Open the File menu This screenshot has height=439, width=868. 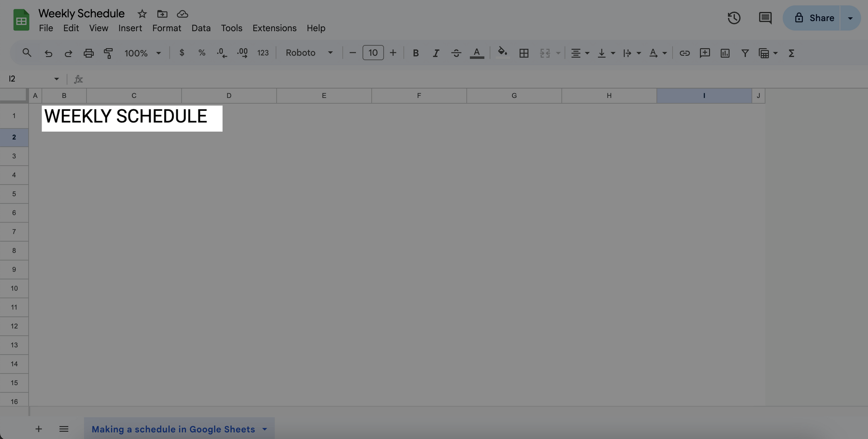point(46,28)
